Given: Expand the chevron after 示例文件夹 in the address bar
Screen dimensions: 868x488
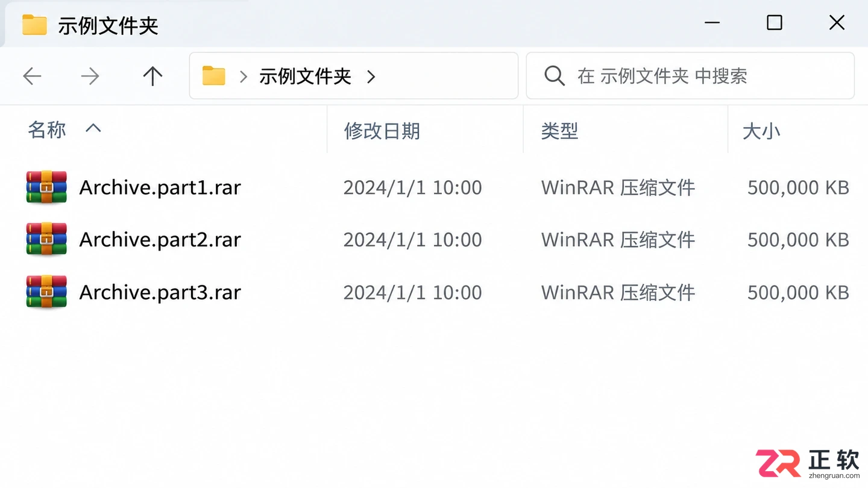Looking at the screenshot, I should point(371,77).
